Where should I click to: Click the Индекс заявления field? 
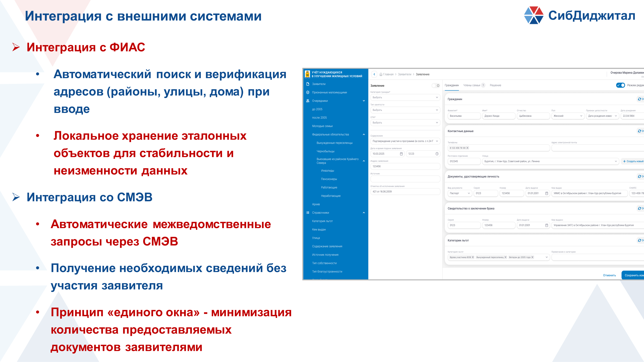coord(405,166)
